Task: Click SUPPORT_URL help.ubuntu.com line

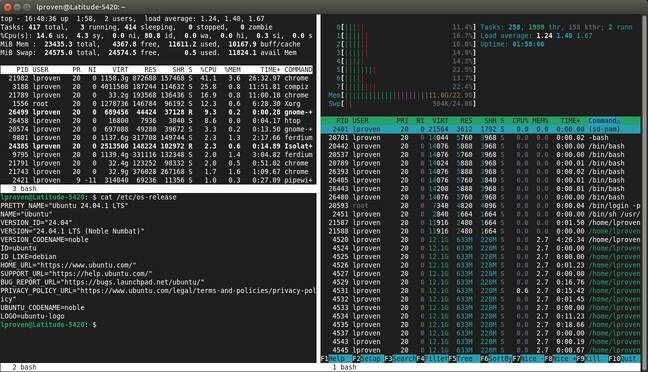Action: tap(76, 274)
